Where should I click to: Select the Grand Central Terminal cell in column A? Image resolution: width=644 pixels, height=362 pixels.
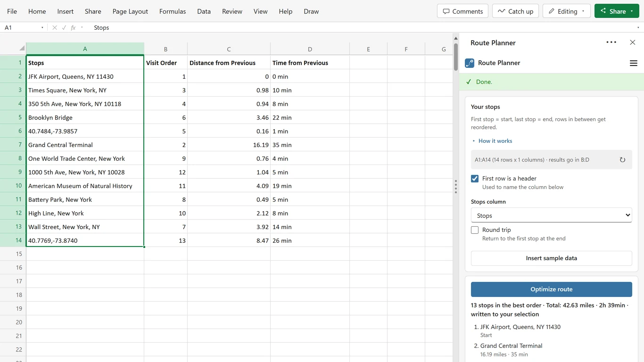click(85, 145)
